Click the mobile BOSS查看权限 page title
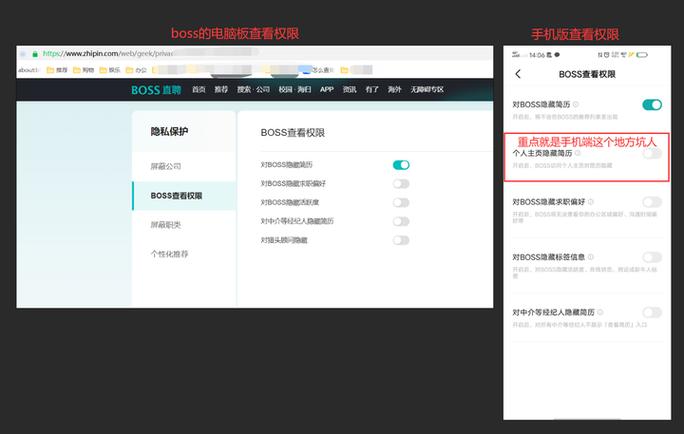 click(x=587, y=74)
